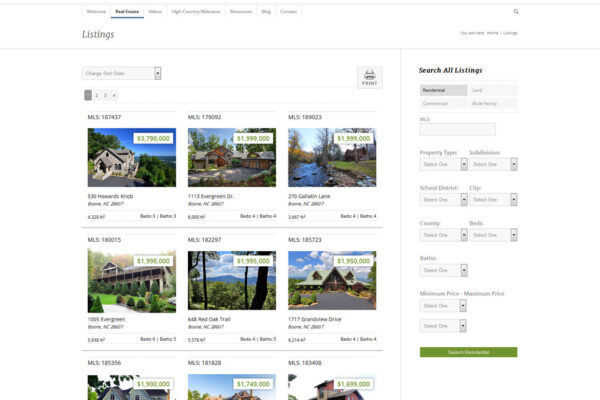Select the current page 1 button
Image resolution: width=600 pixels, height=400 pixels.
point(88,95)
